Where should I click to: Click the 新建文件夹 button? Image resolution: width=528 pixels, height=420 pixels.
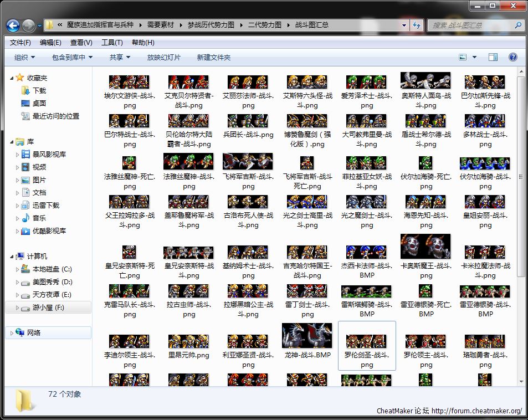click(x=213, y=57)
